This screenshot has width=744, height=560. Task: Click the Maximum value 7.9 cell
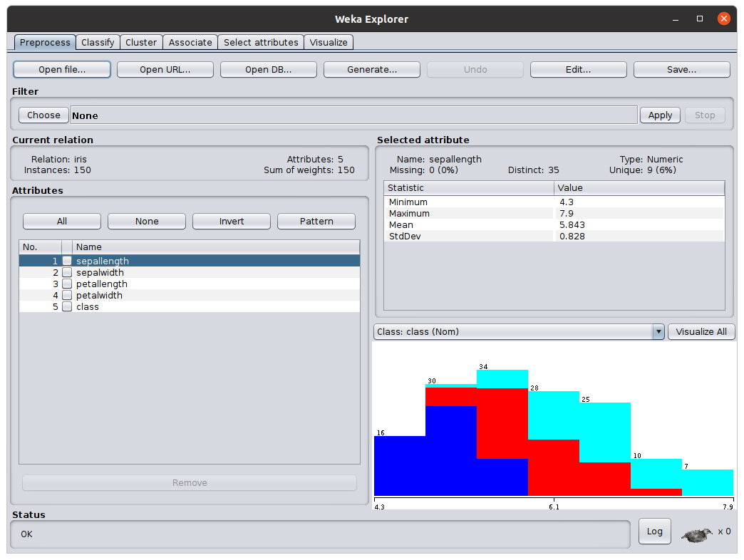(x=639, y=213)
